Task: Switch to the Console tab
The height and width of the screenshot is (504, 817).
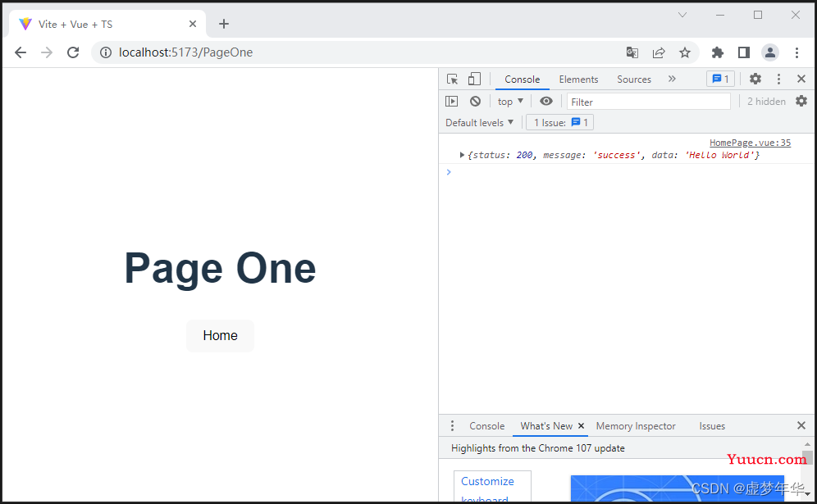Action: 522,79
